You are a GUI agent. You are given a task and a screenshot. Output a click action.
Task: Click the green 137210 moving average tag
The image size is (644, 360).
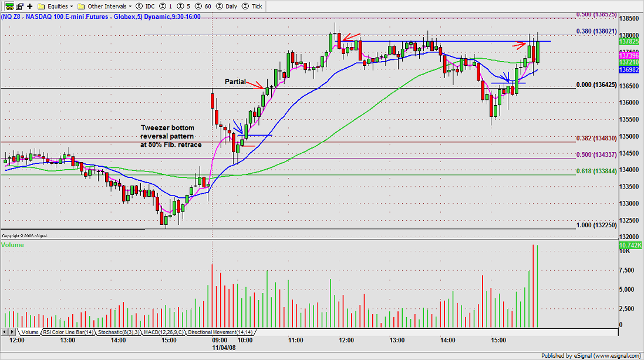coord(629,62)
